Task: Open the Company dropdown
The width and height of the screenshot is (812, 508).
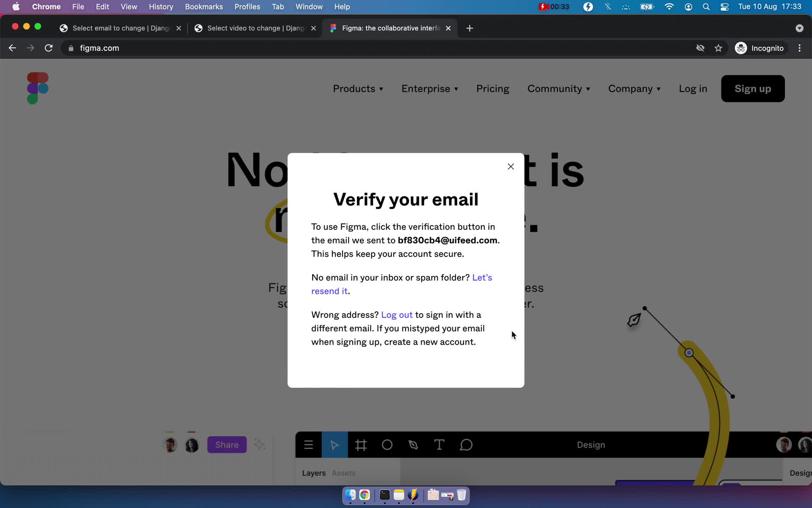Action: tap(634, 88)
